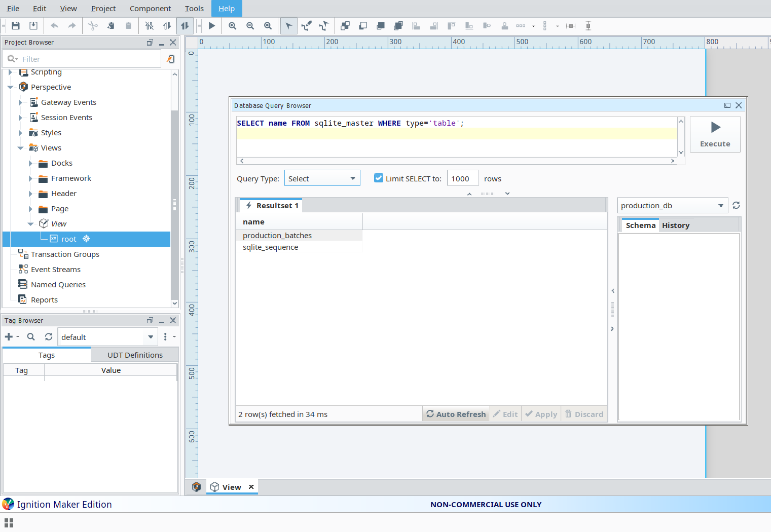Screen dimensions: 771x532
Task: Switch to the History tab
Action: 676,225
